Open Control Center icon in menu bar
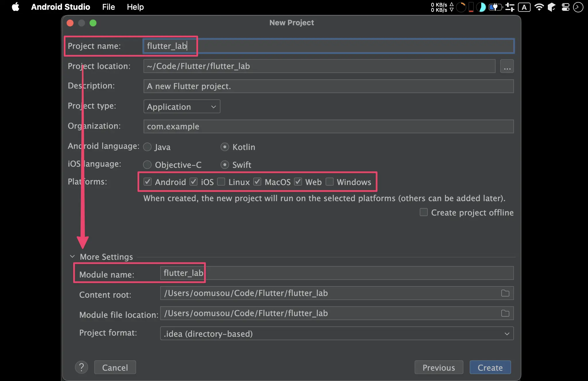Screen dimensions: 588x381 [x=566, y=7]
